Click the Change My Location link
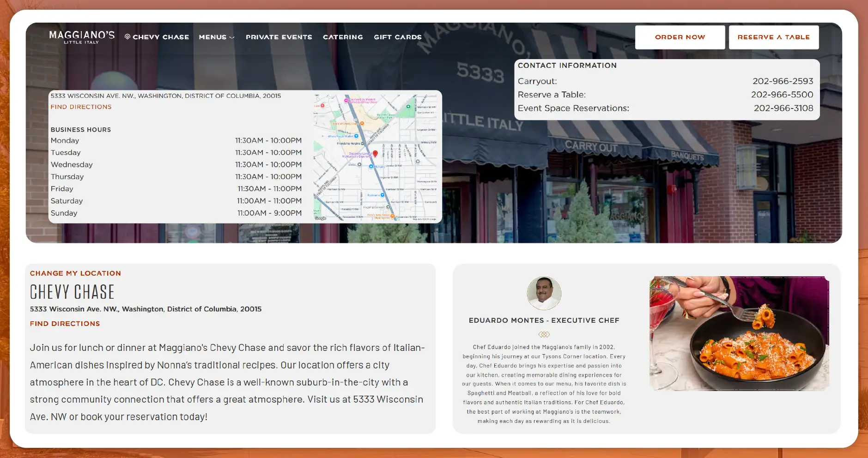Screen dimensions: 868x458 [x=75, y=273]
